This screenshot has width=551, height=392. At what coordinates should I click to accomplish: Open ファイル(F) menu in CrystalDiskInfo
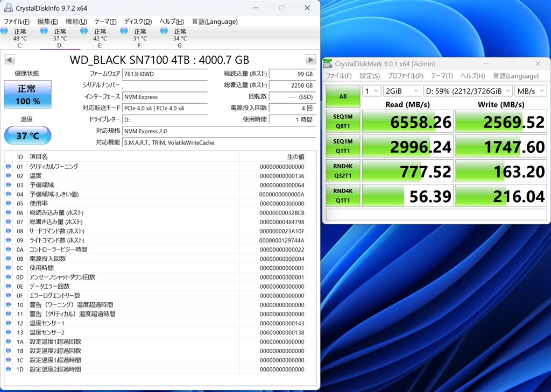tap(17, 22)
